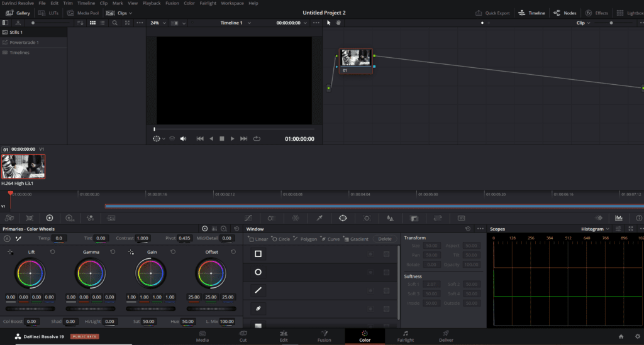Toggle loop playback in the viewer
This screenshot has width=644, height=345.
tap(257, 139)
